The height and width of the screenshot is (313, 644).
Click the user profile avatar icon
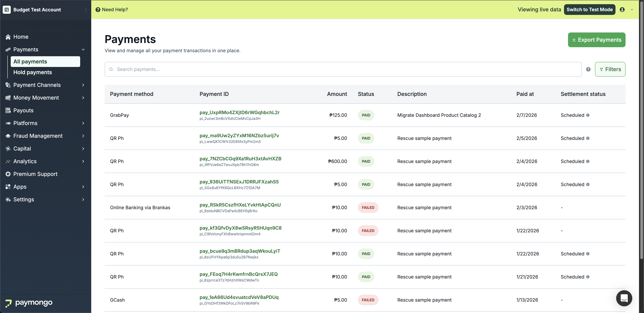coord(622,10)
